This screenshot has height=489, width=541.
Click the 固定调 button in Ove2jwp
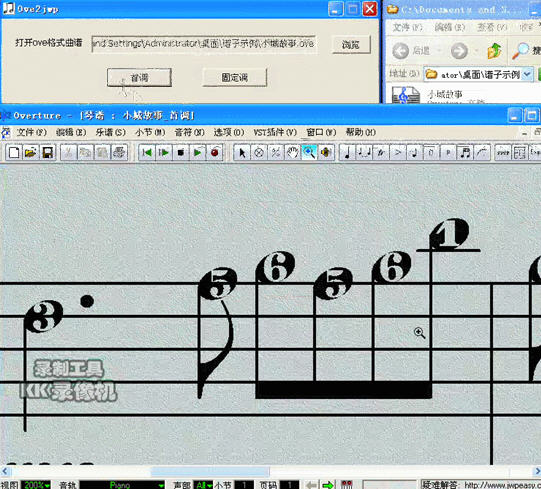tap(235, 77)
